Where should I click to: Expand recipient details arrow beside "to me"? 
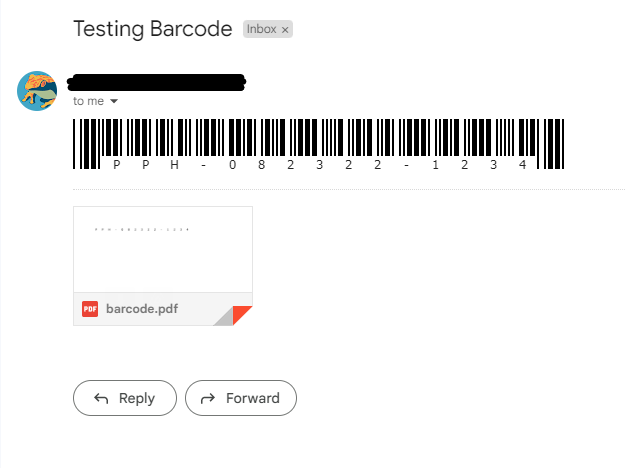point(114,101)
